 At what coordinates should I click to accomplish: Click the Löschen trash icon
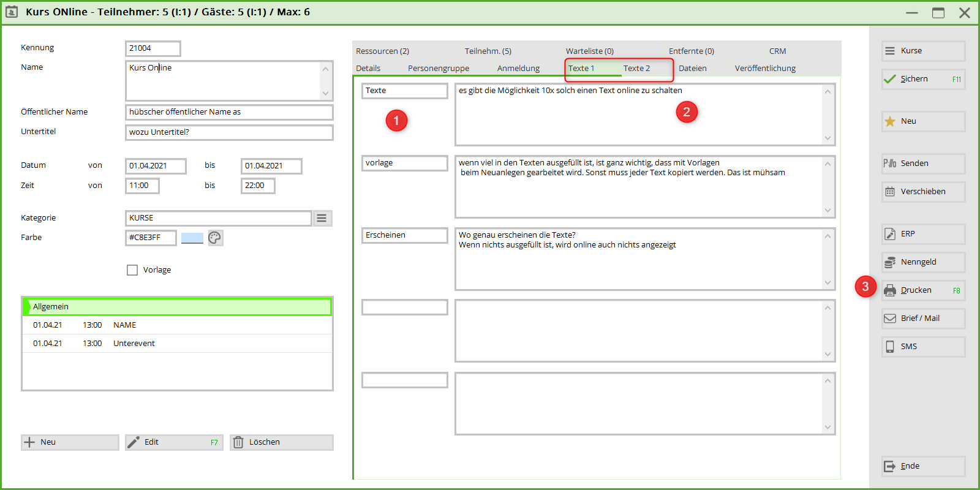coord(238,442)
